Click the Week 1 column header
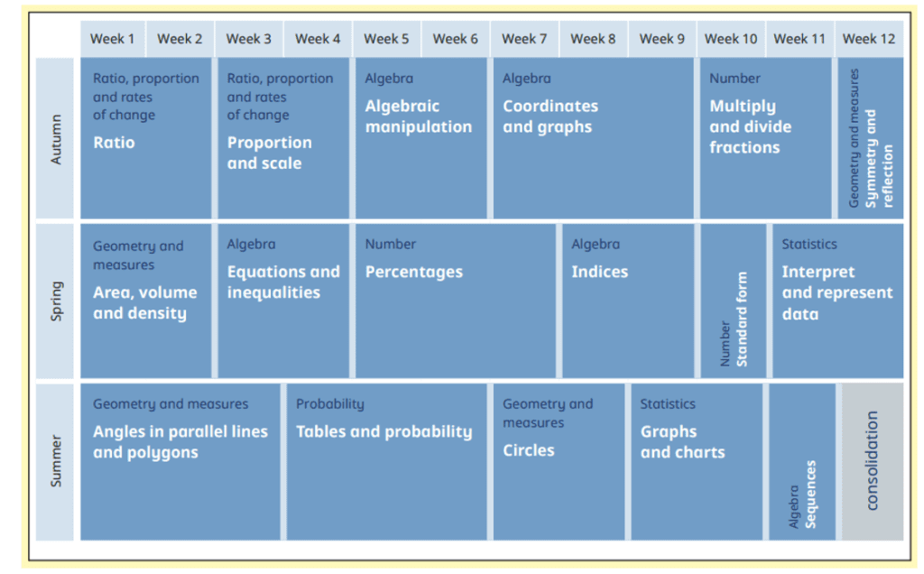The image size is (924, 574). pyautogui.click(x=113, y=39)
